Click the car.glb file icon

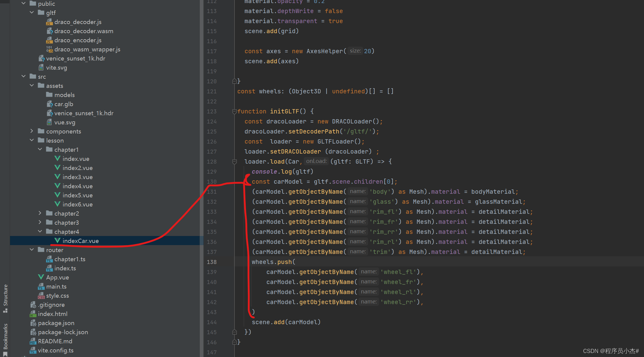pos(50,104)
